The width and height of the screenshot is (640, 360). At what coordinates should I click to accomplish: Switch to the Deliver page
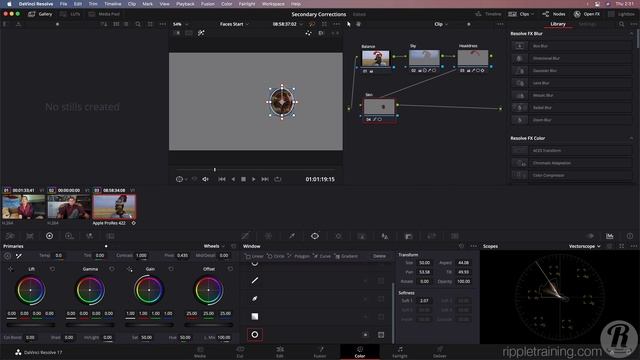tap(439, 352)
